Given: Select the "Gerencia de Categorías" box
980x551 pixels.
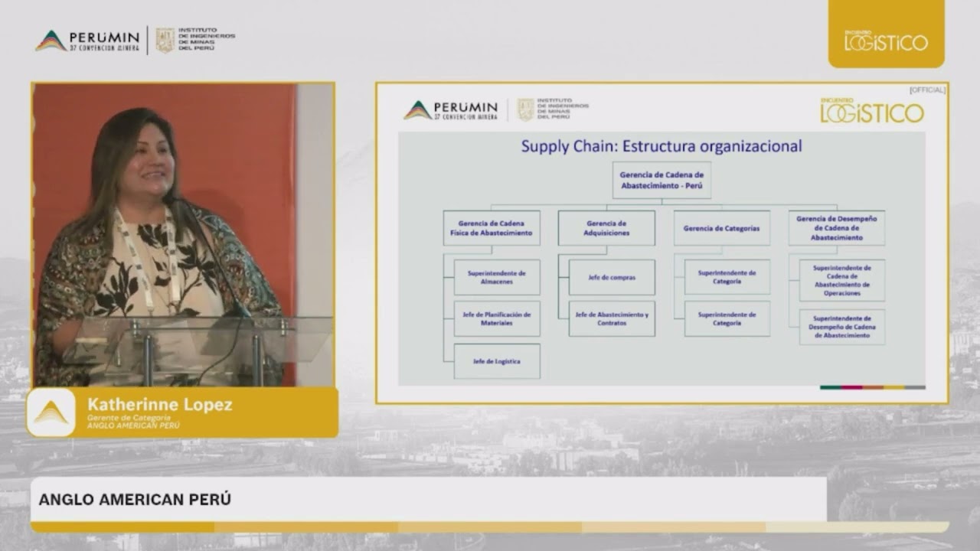Looking at the screenshot, I should [x=722, y=228].
